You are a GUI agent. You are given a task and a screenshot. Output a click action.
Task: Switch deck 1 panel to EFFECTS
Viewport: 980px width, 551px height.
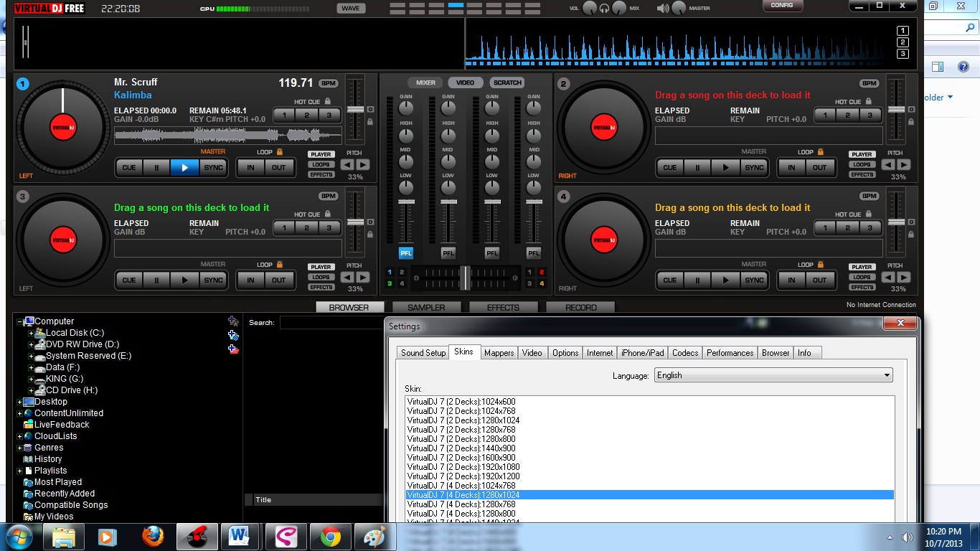321,174
